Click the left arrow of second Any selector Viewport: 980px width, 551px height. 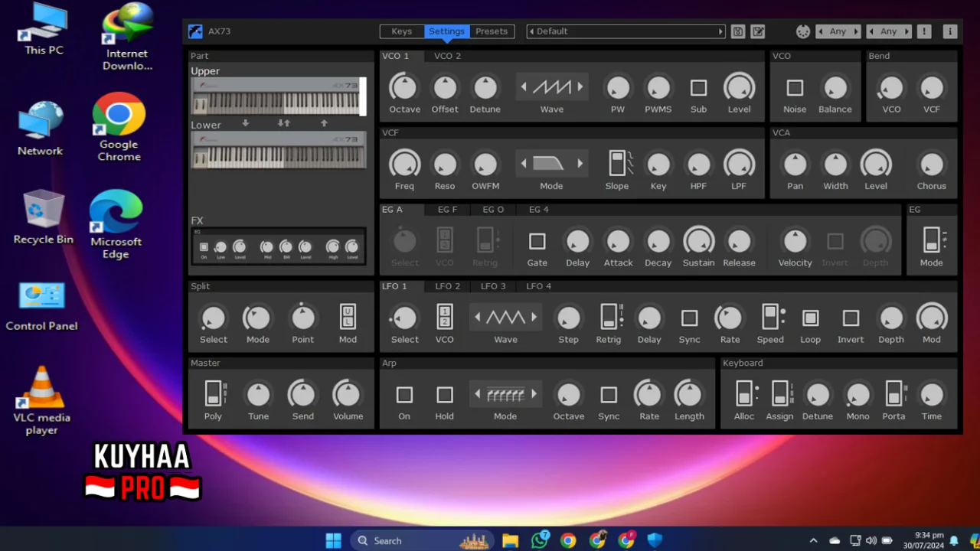[871, 31]
